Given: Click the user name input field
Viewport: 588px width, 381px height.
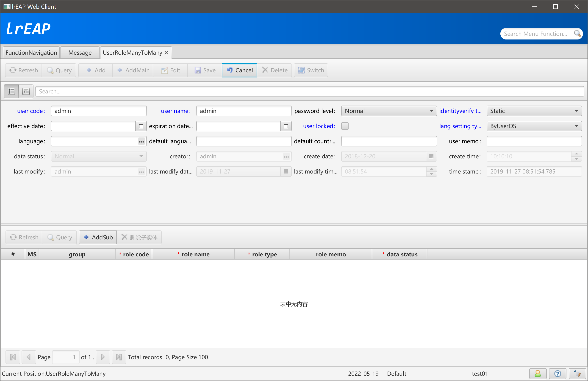Looking at the screenshot, I should pos(244,111).
